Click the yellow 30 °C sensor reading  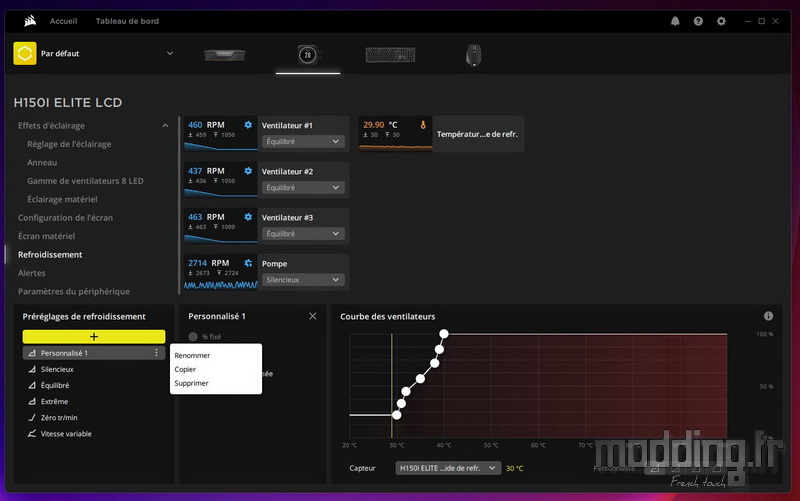(514, 468)
